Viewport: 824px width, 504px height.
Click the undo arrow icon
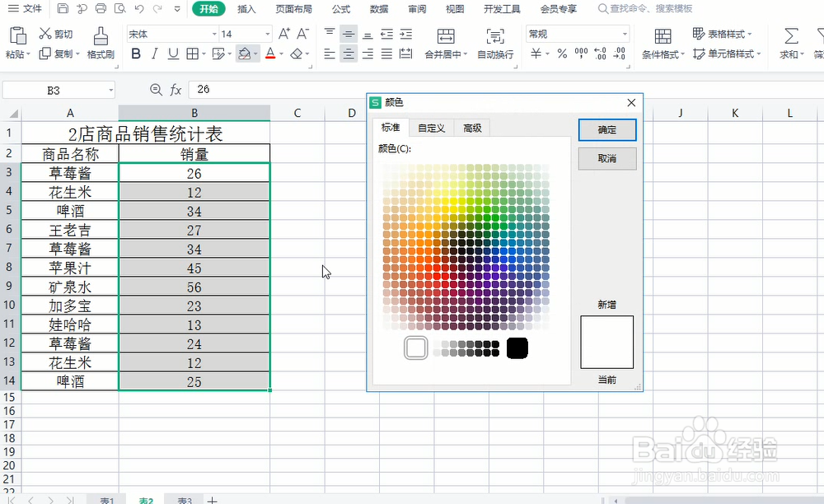[x=138, y=8]
